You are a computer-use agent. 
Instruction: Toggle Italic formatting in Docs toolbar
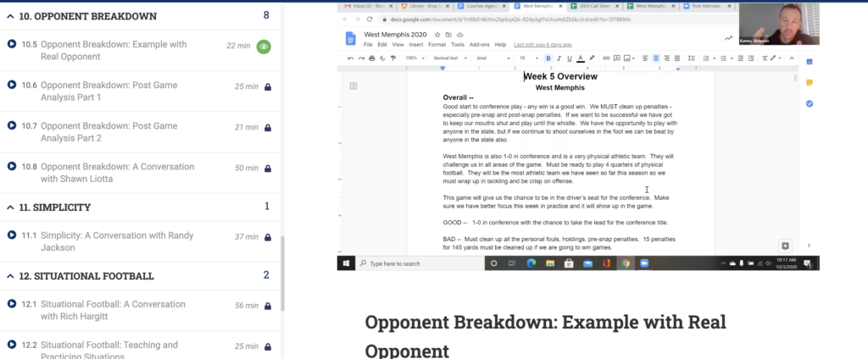(559, 58)
